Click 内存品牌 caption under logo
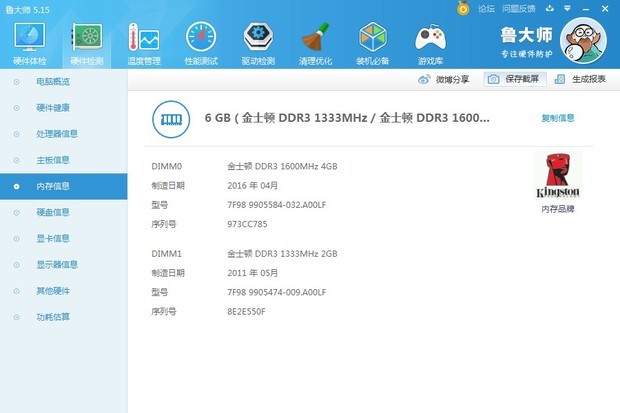The width and height of the screenshot is (620, 413). [558, 209]
